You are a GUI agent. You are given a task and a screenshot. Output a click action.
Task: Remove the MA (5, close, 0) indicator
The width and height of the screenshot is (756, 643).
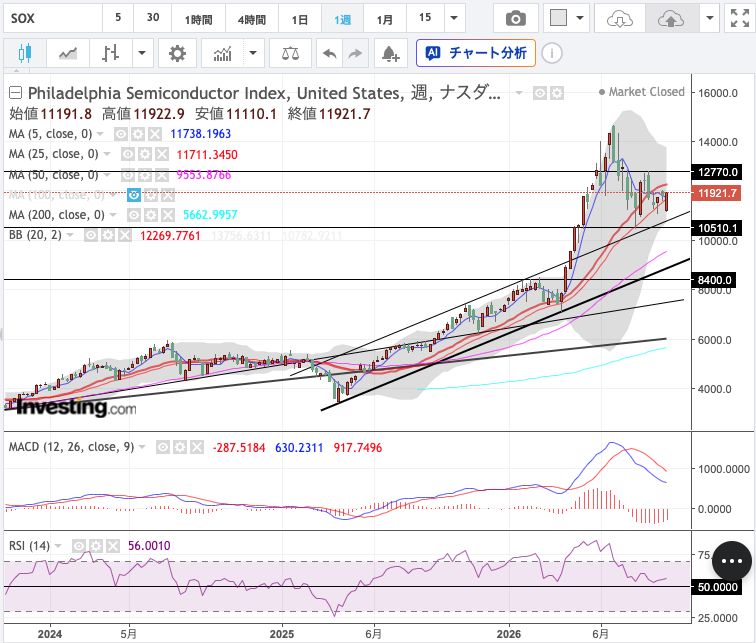pos(154,134)
